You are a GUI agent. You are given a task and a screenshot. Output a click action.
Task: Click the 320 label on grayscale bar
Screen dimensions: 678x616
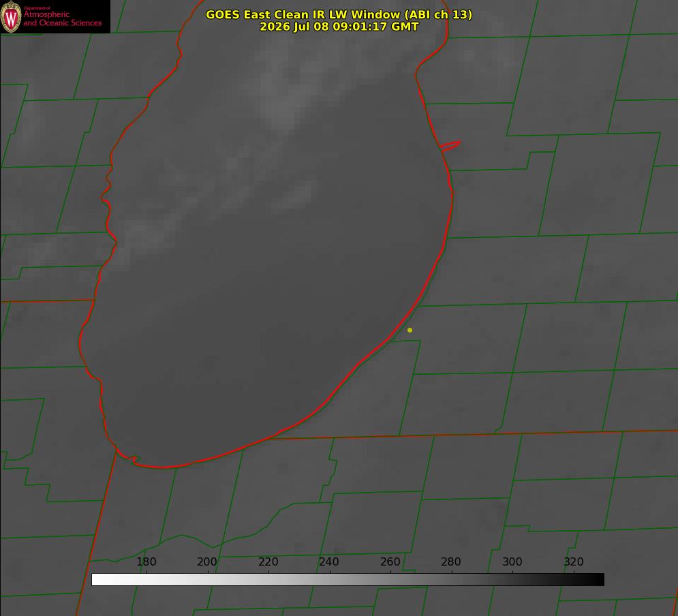(574, 561)
